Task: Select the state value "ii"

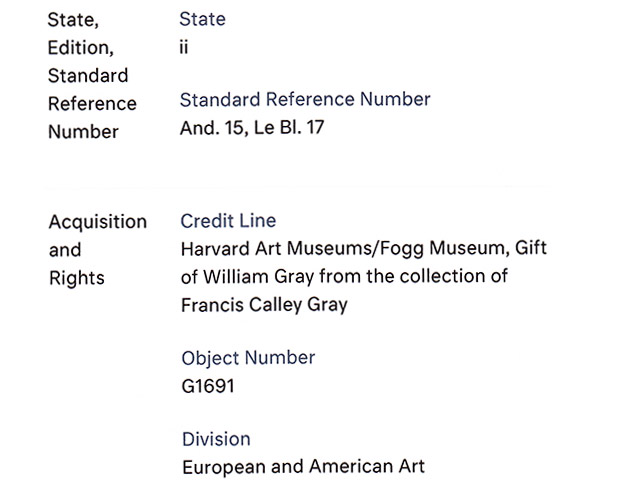Action: (184, 47)
